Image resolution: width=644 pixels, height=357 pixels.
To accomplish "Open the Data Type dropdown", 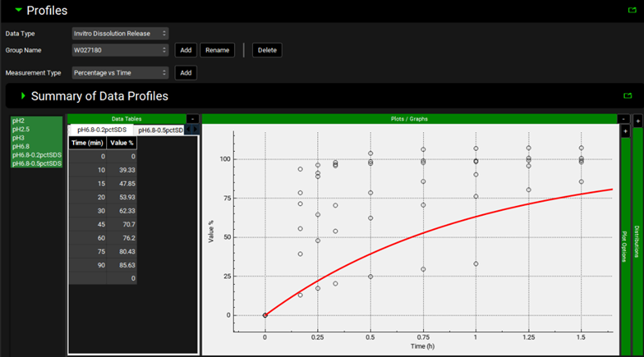I will pos(120,33).
